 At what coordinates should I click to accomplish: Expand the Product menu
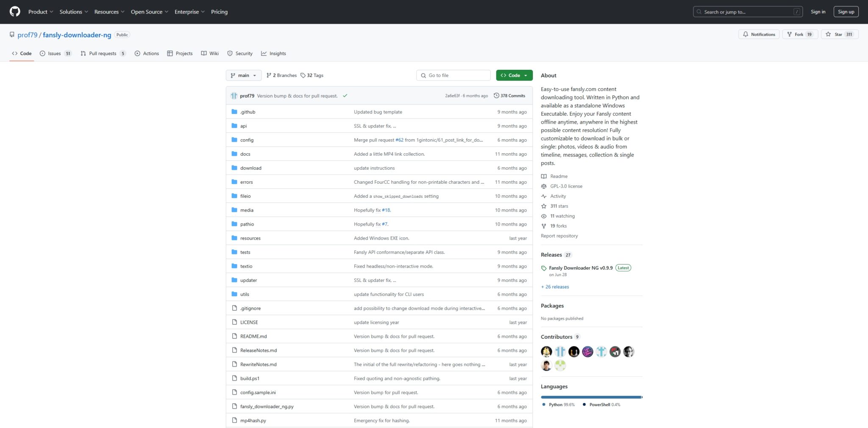pos(40,12)
